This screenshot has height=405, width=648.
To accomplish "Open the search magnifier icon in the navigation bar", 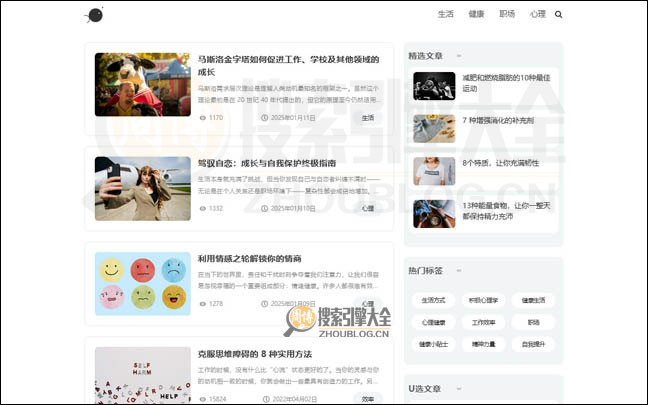I will (558, 14).
